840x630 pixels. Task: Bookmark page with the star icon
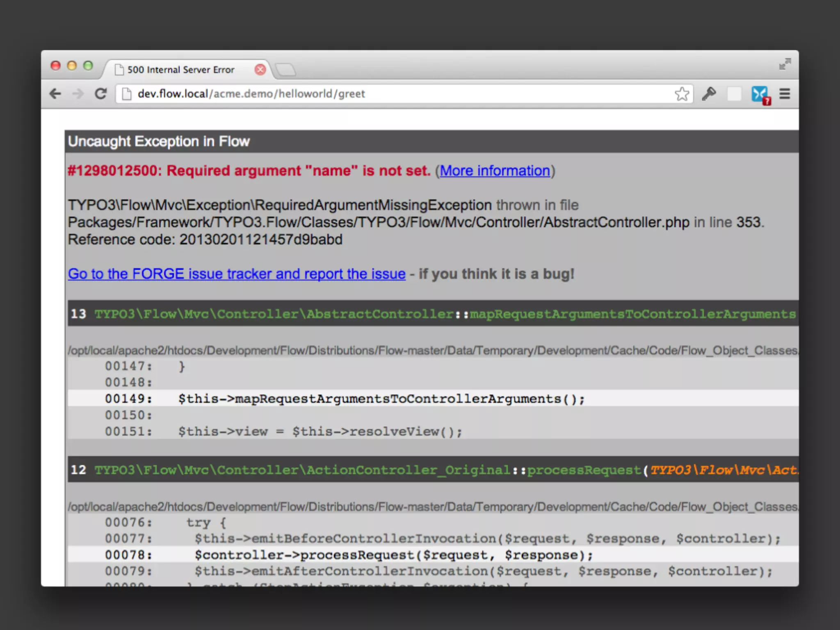click(682, 94)
